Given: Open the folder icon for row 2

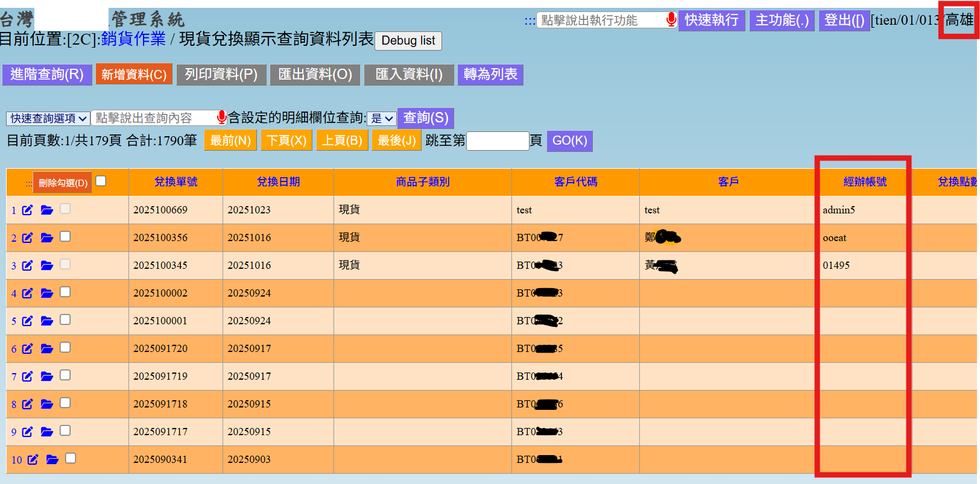Looking at the screenshot, I should click(46, 237).
